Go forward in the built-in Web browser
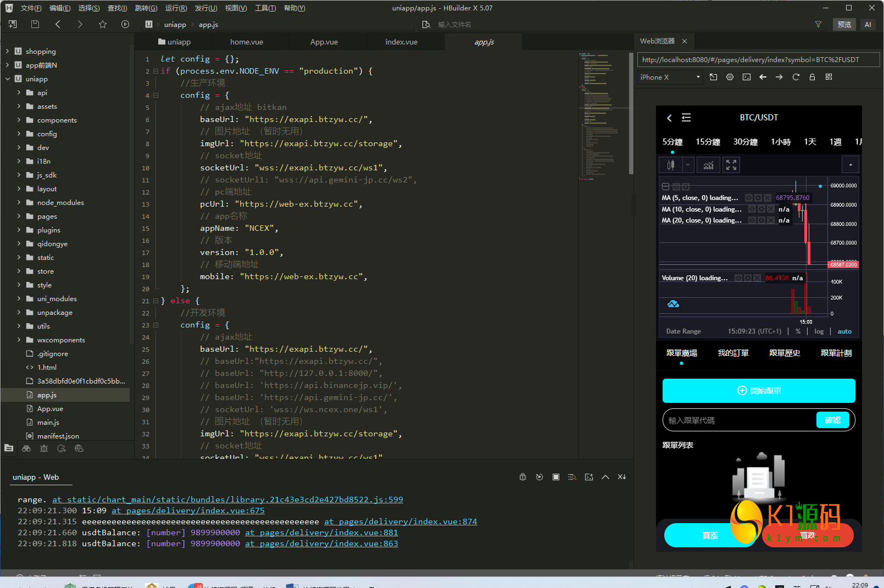 780,77
